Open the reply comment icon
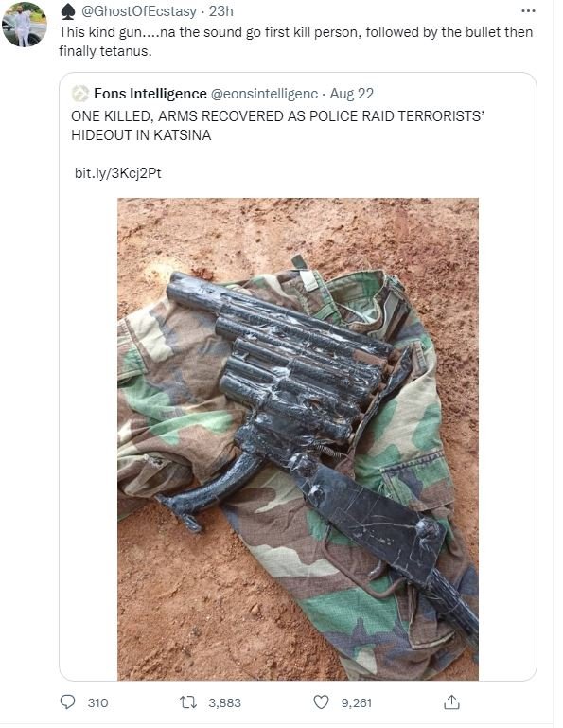The height and width of the screenshot is (728, 563). (68, 701)
